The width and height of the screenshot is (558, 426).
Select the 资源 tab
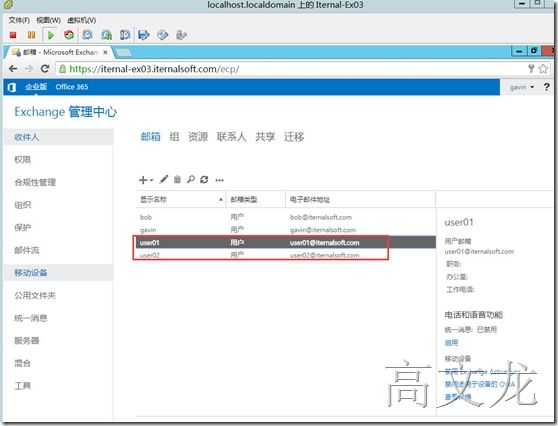198,137
